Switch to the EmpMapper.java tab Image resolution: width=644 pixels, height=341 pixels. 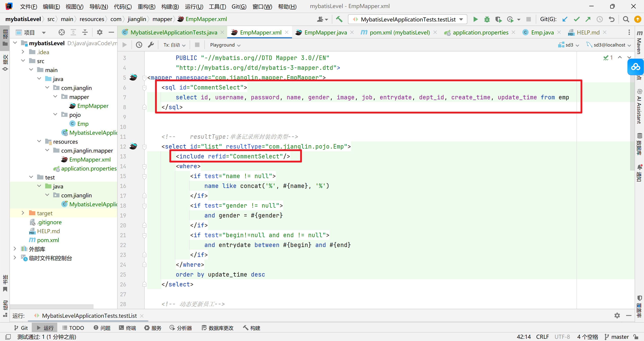[x=325, y=32]
